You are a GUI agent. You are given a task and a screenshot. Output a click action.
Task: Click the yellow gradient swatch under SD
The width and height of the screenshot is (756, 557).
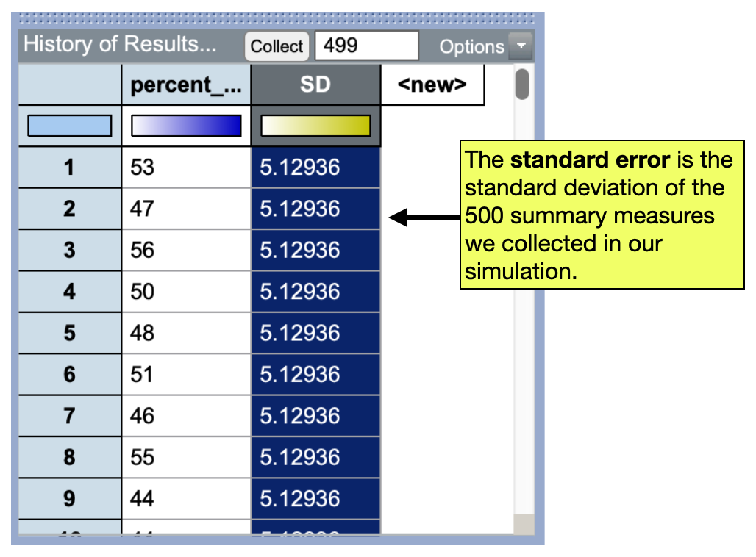click(316, 125)
